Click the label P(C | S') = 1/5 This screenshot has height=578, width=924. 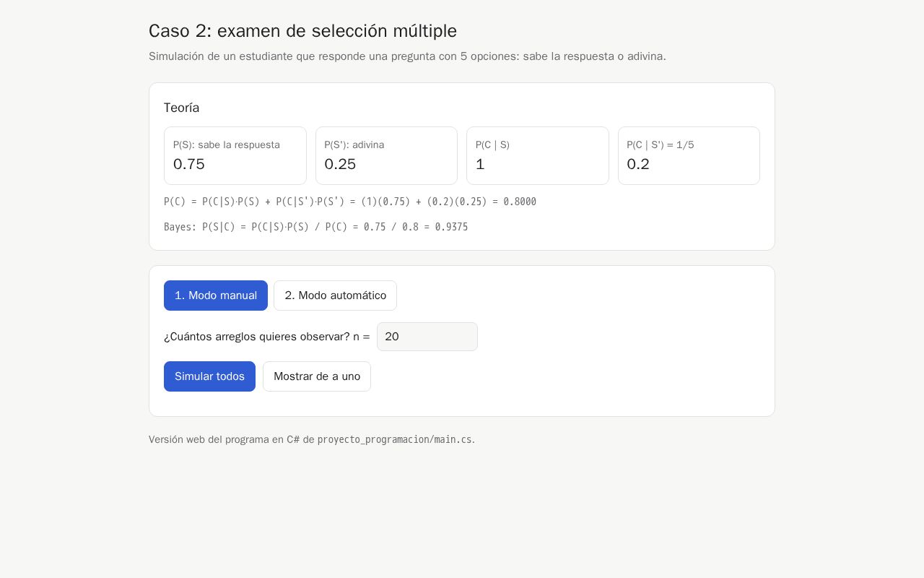(661, 144)
